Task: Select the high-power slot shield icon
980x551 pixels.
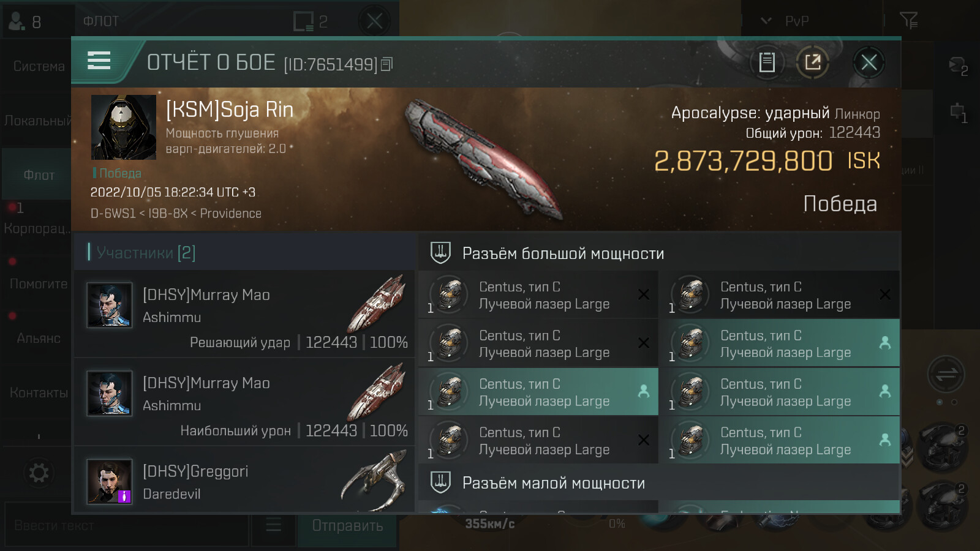Action: pyautogui.click(x=440, y=253)
